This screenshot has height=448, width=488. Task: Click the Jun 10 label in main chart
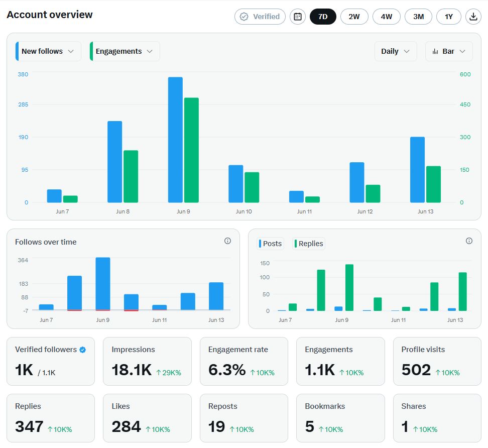point(243,211)
